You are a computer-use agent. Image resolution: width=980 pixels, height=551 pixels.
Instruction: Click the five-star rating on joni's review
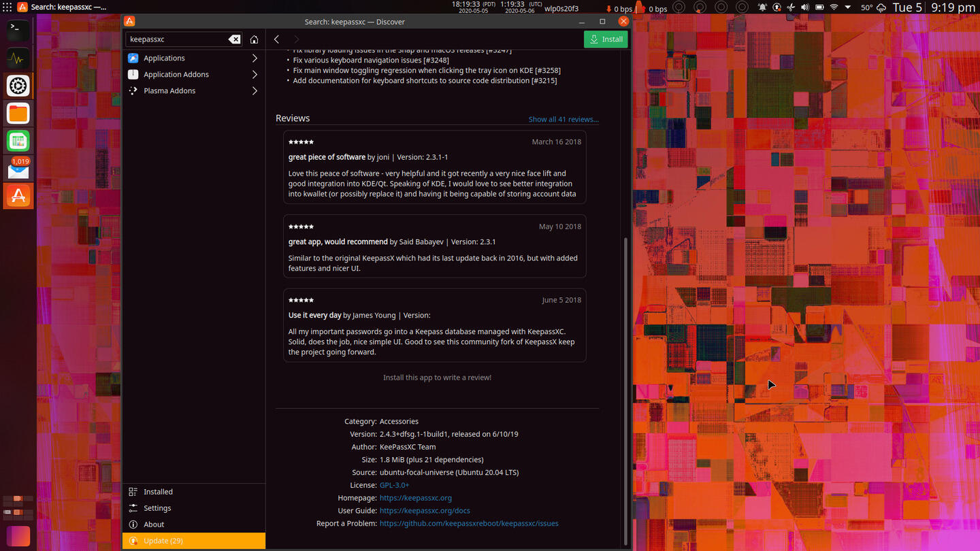click(x=301, y=142)
